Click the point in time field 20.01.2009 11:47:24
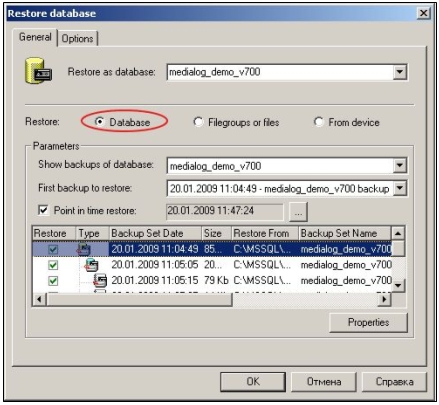The width and height of the screenshot is (439, 405). tap(225, 211)
